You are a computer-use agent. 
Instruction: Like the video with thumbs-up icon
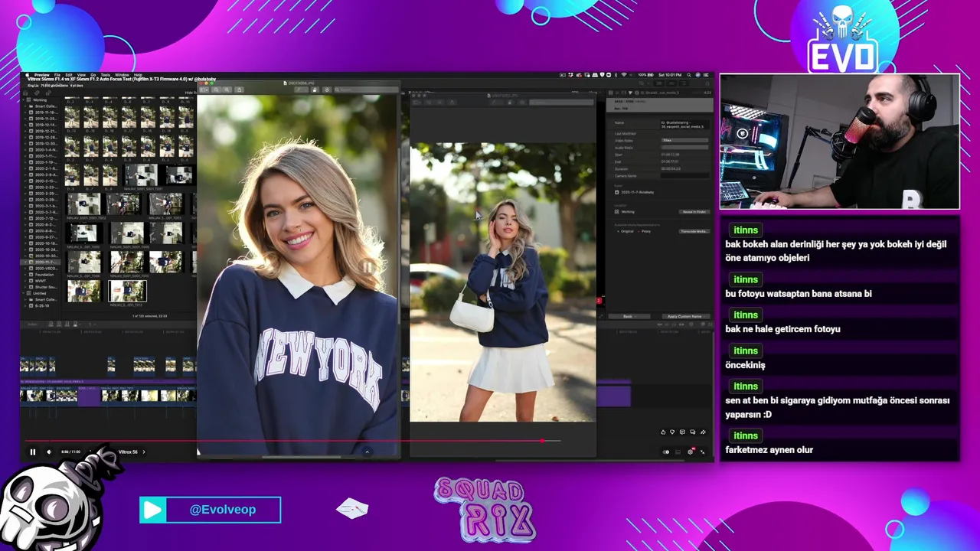click(663, 432)
